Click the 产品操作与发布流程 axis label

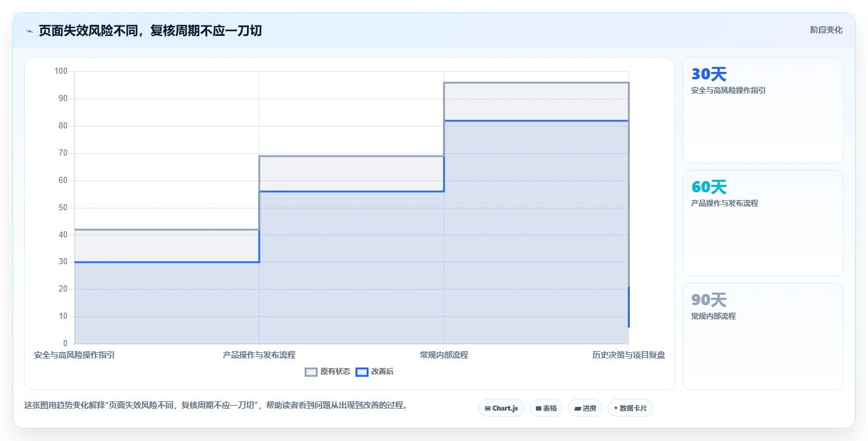click(259, 355)
